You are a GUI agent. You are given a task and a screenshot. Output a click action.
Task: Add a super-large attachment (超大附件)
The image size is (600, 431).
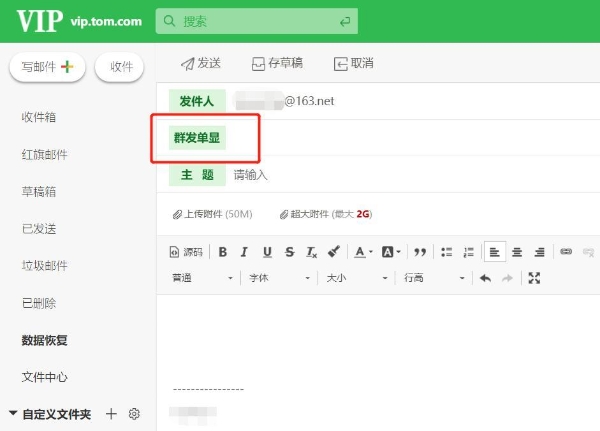point(326,214)
